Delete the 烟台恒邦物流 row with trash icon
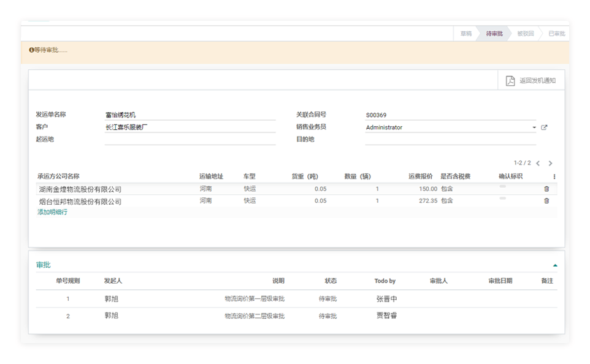 pos(546,201)
